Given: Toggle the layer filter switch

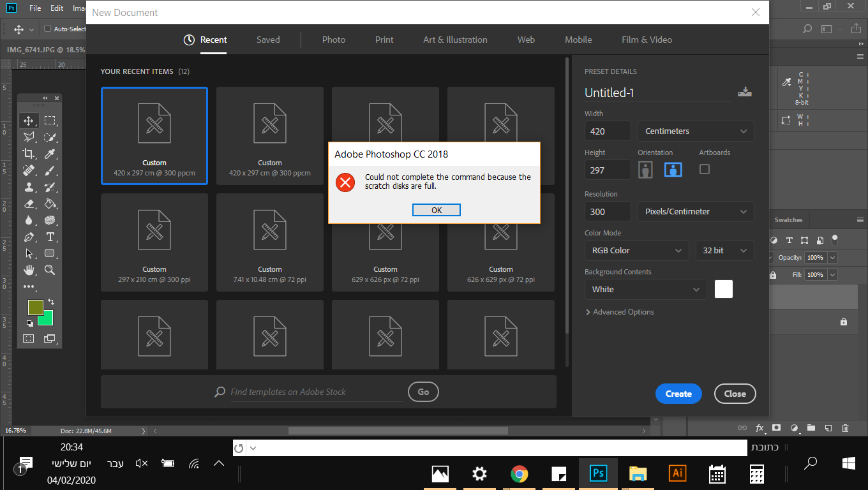Looking at the screenshot, I should 834,240.
